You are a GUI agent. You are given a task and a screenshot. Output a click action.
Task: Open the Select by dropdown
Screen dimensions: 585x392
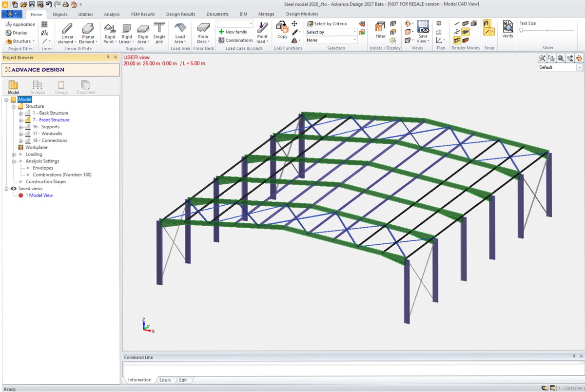click(x=331, y=32)
